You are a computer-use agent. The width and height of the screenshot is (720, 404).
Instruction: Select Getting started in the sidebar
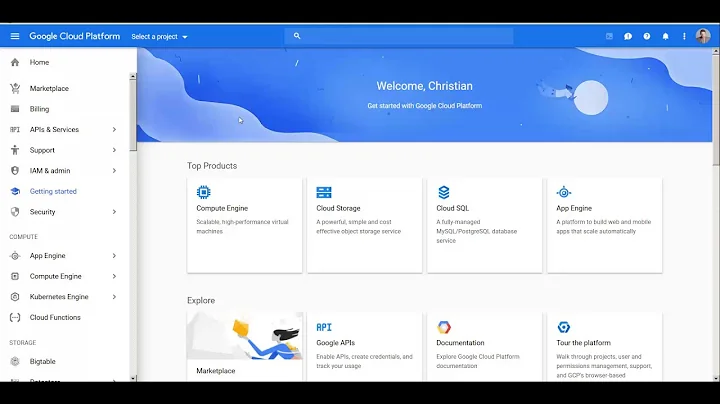point(53,191)
